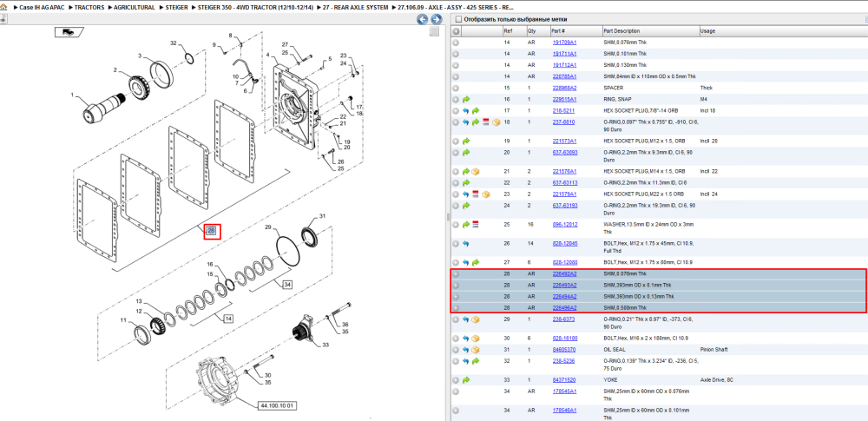Click the green arrow on row 33 YOKE
This screenshot has height=421, width=868.
click(466, 380)
